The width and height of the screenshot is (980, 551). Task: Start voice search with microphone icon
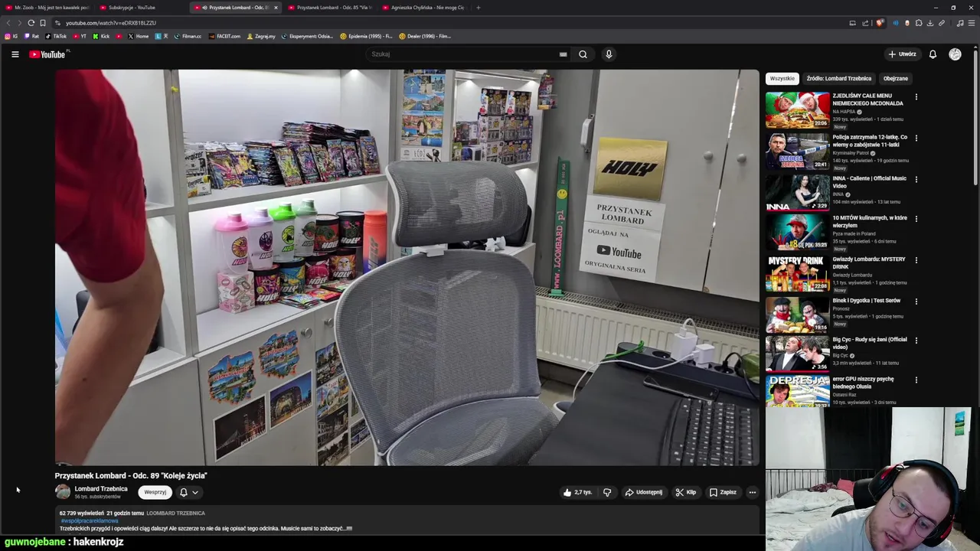(x=609, y=54)
